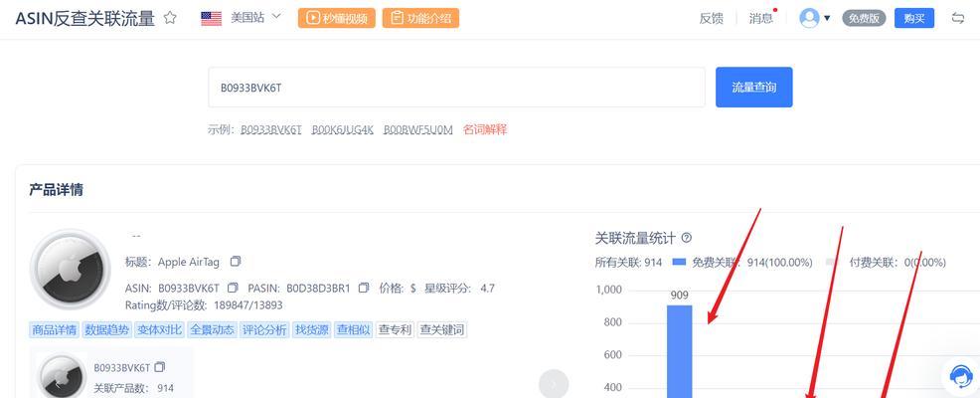Open the 秒懂视频 tutorial button
The image size is (980, 398).
tap(336, 18)
